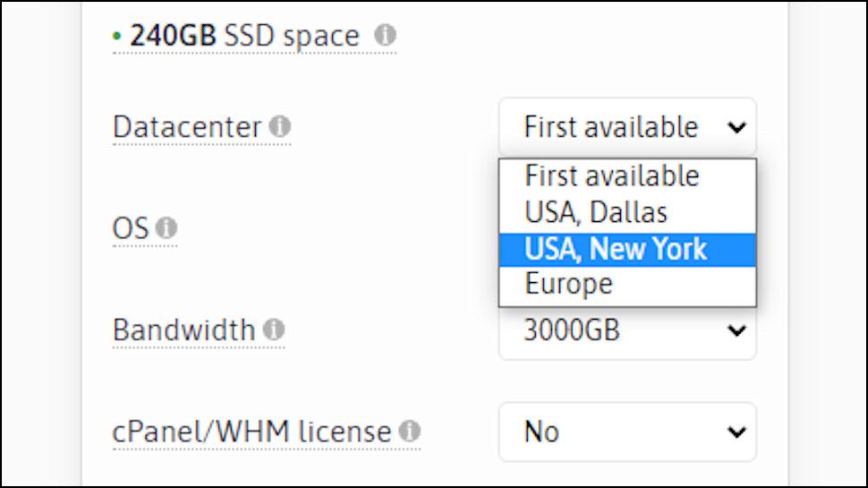Click the chevron arrow of the Datacenter select
The height and width of the screenshot is (488, 868).
point(736,127)
